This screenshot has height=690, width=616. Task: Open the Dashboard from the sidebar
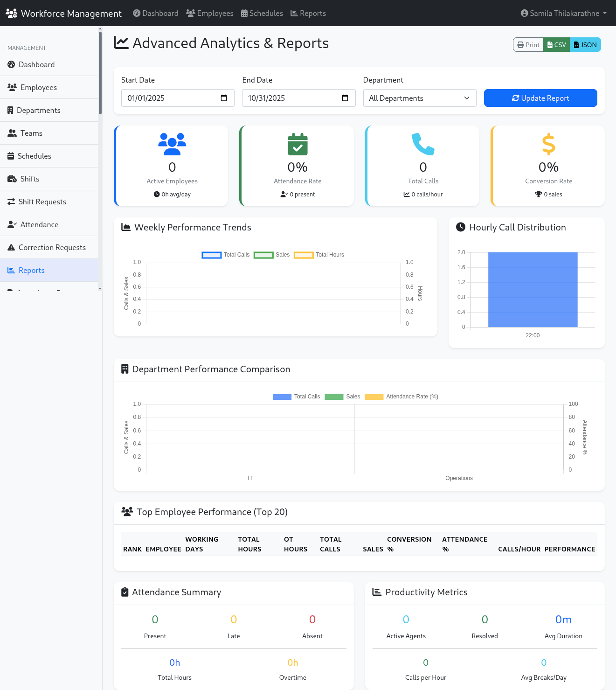pos(36,64)
